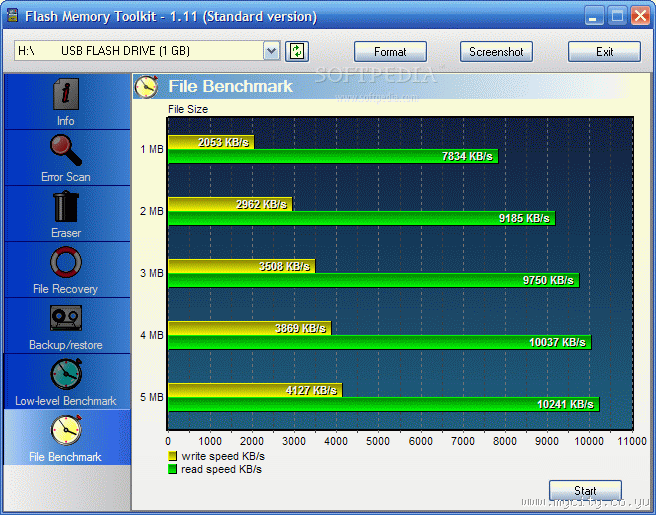
Task: Expand the drive selection dropdown arrow
Action: (272, 51)
